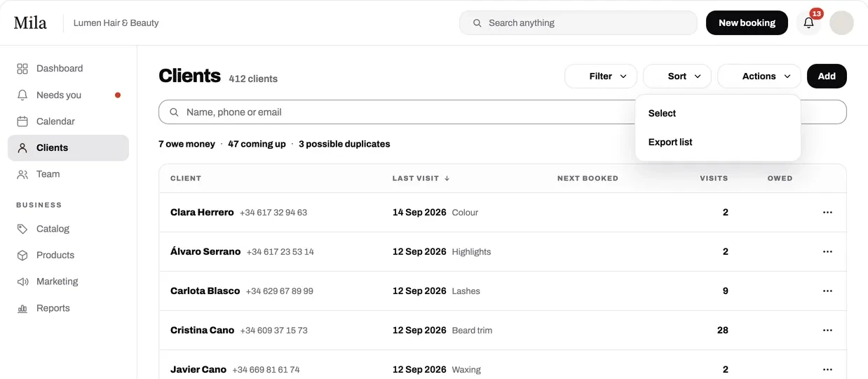Focus the Search anything field

point(578,23)
